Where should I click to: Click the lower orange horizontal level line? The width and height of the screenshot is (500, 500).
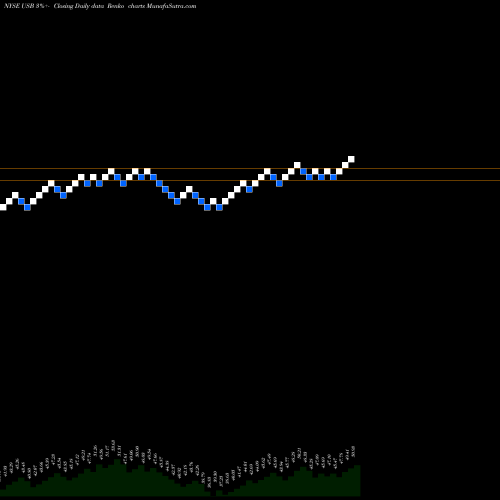point(250,181)
